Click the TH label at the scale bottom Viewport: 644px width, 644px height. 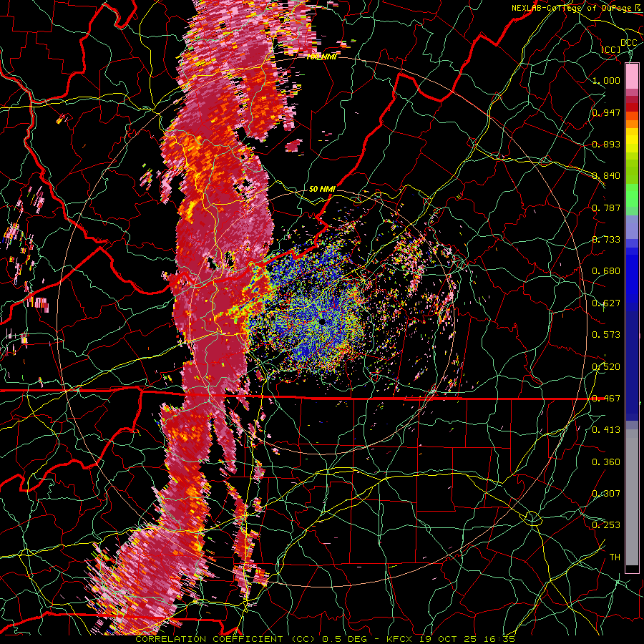click(x=615, y=557)
